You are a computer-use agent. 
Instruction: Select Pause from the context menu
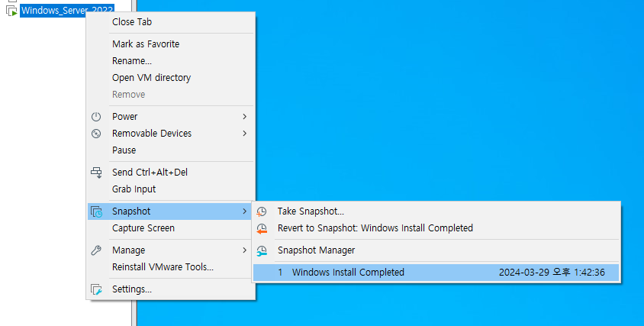tap(170, 150)
